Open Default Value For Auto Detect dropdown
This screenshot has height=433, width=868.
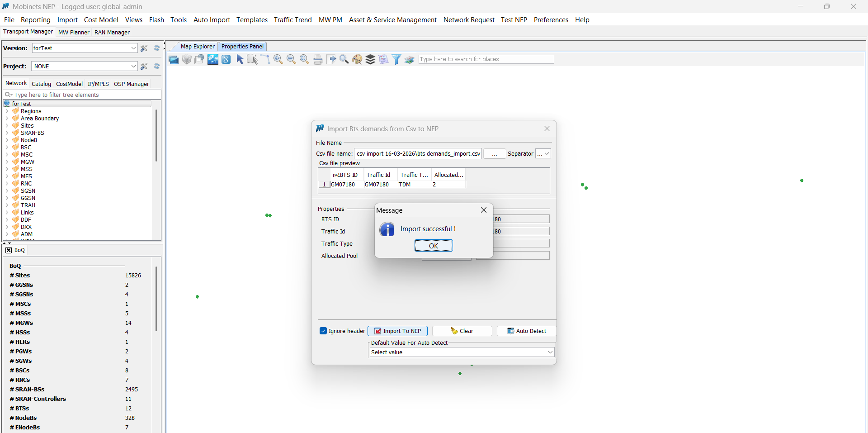click(x=550, y=352)
